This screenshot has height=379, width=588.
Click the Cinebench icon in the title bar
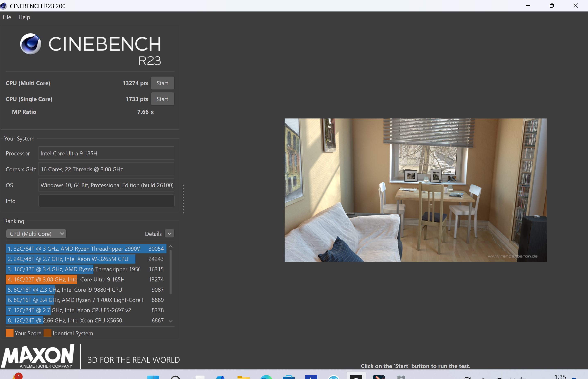3,6
